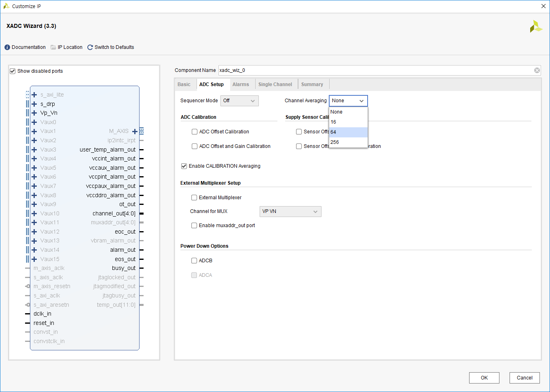The image size is (550, 392).
Task: Select the busy_out port label
Action: pyautogui.click(x=124, y=268)
